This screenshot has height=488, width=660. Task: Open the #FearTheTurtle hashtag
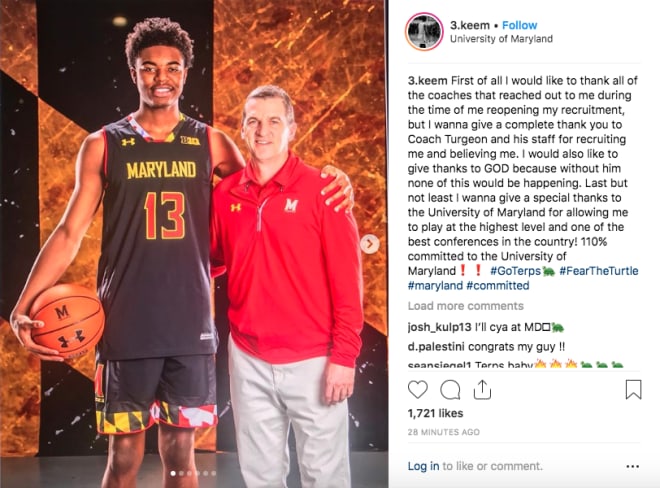click(599, 271)
